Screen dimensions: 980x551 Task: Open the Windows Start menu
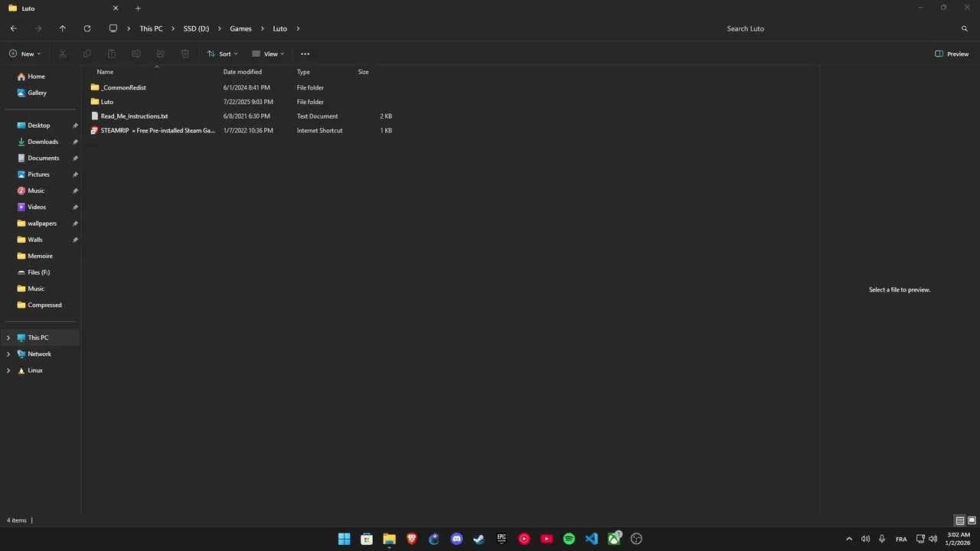(345, 539)
